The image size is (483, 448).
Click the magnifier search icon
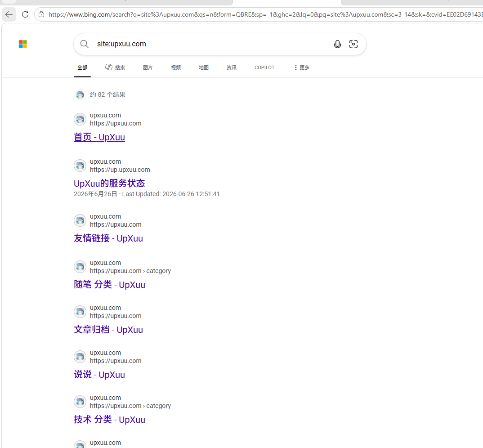pos(85,44)
